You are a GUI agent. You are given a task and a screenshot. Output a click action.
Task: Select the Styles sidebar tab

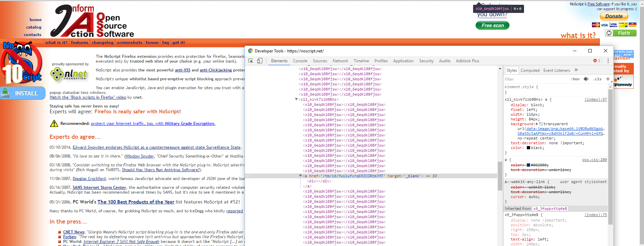(x=511, y=70)
